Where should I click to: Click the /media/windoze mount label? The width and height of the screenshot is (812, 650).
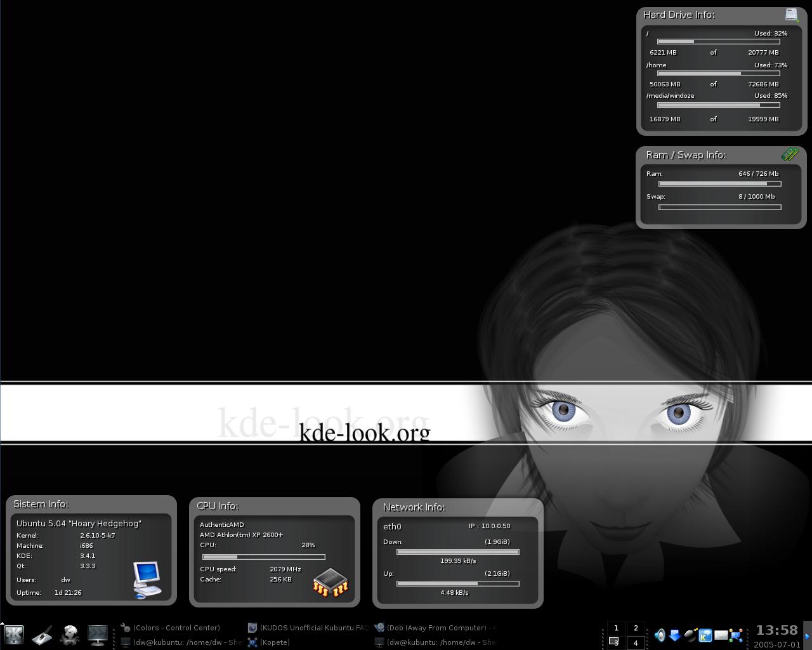click(x=671, y=96)
